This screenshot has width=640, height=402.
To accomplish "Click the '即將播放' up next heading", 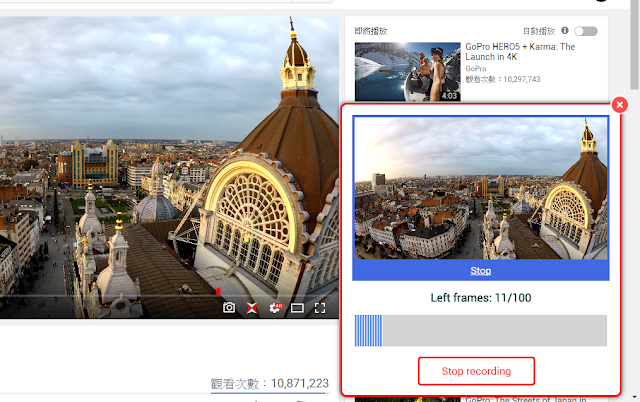I will (x=371, y=31).
